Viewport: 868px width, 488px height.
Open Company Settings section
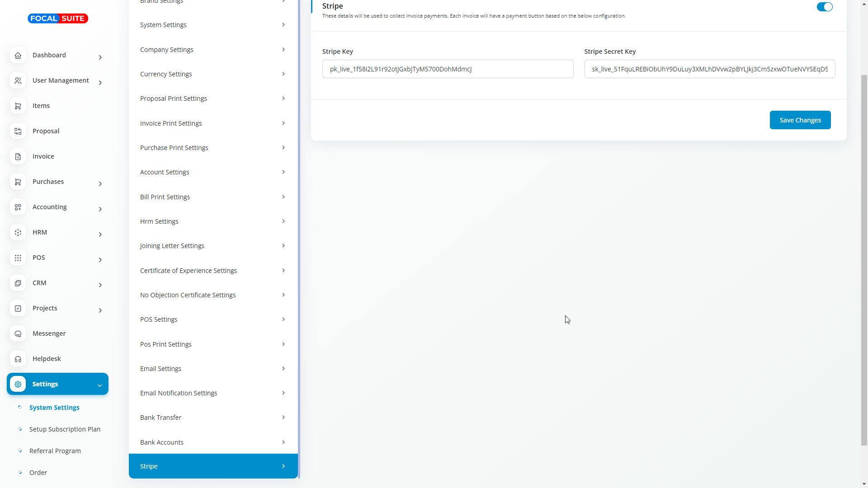[212, 50]
